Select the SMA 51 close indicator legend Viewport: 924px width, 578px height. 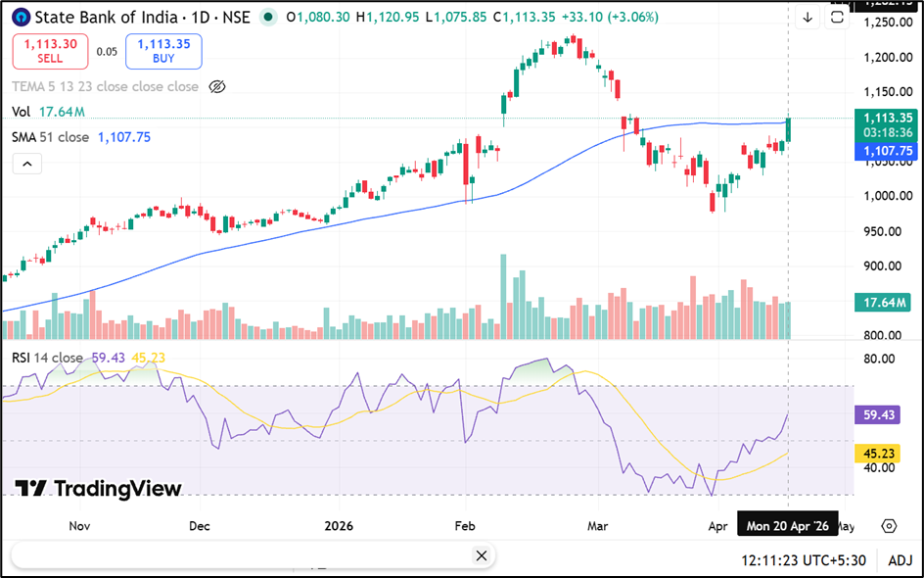click(x=50, y=137)
